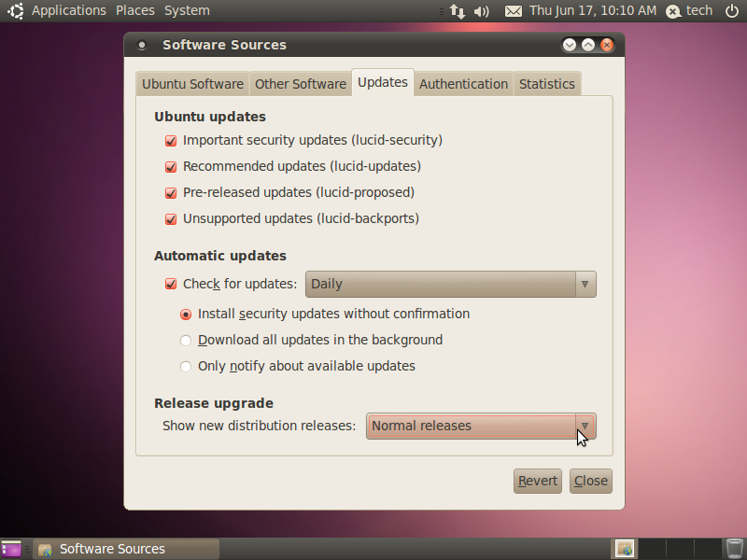Select Download all updates in the background
Viewport: 747px width, 560px height.
[x=186, y=341]
